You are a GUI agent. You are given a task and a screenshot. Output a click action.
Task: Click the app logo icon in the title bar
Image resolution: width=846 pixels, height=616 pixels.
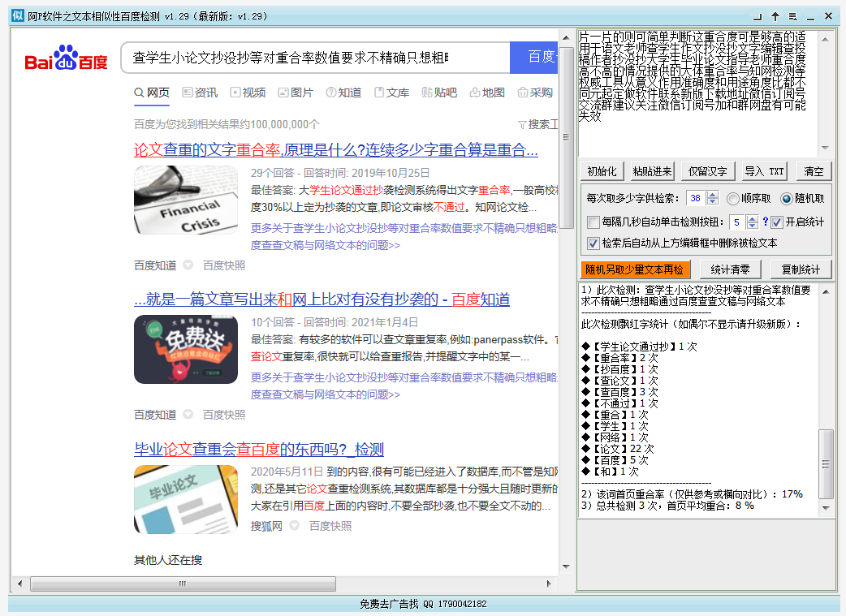[18, 15]
